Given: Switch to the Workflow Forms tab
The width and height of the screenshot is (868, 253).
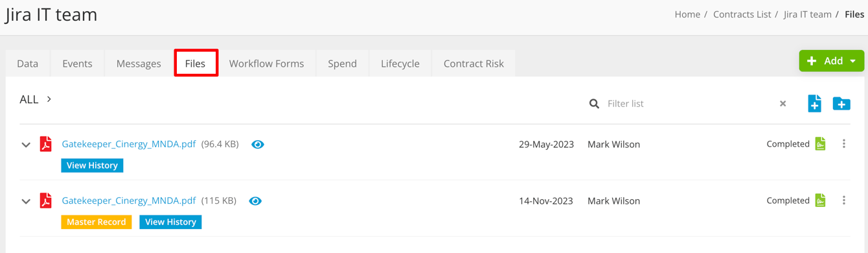Looking at the screenshot, I should [266, 64].
